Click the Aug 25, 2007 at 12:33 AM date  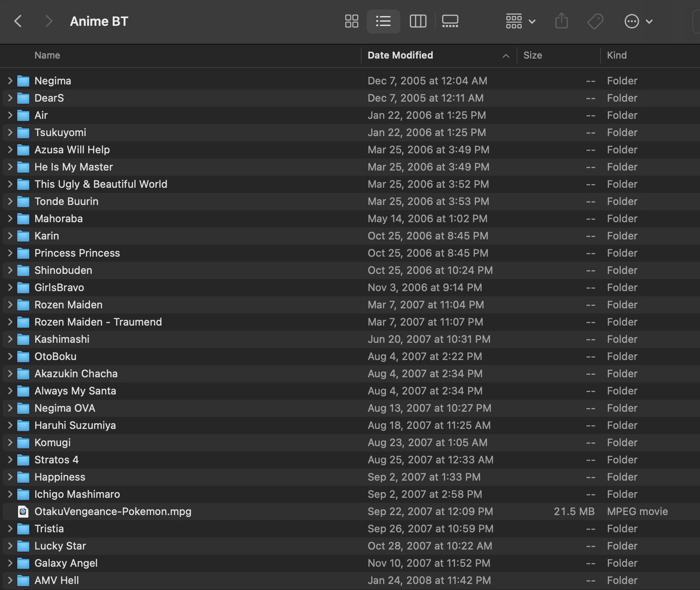(431, 460)
